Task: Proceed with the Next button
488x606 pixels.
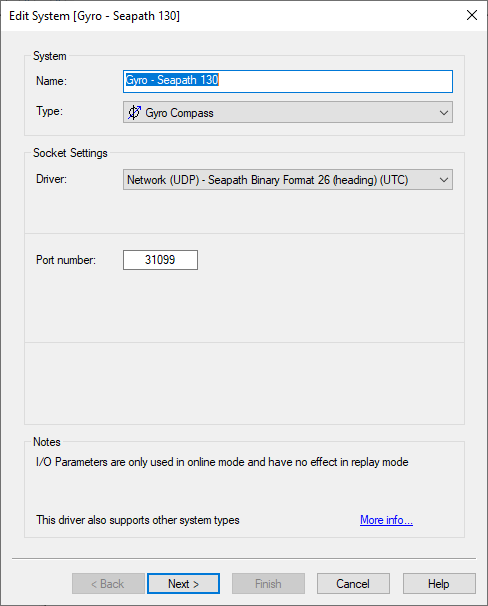Action: pyautogui.click(x=184, y=584)
